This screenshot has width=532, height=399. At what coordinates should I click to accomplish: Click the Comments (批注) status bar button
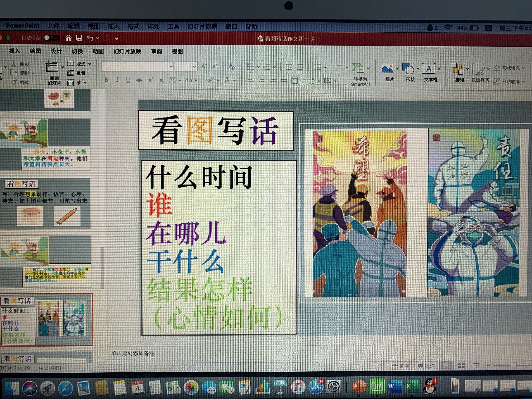pyautogui.click(x=426, y=366)
